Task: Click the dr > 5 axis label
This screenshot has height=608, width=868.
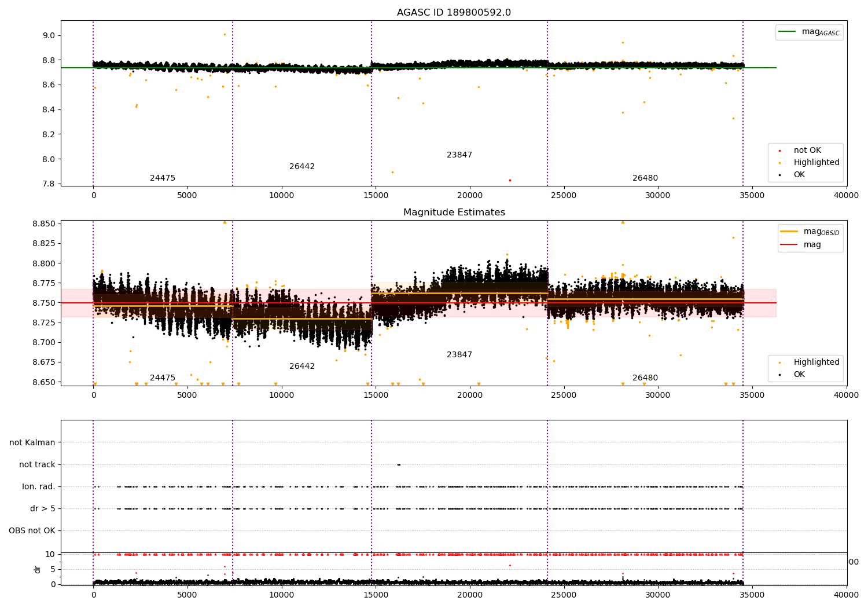Action: pyautogui.click(x=43, y=509)
